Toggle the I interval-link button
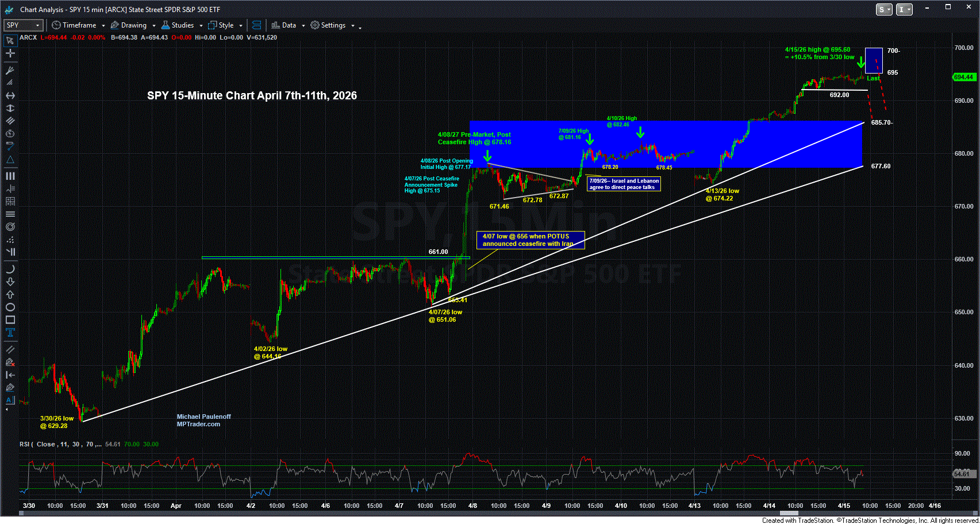Screen dimensions: 980x524 coord(904,9)
